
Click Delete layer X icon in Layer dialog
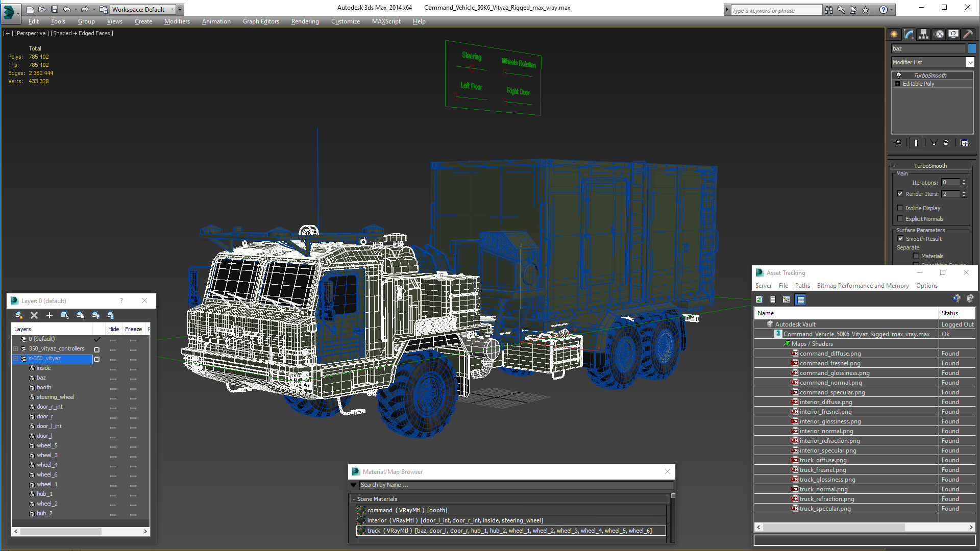[34, 315]
